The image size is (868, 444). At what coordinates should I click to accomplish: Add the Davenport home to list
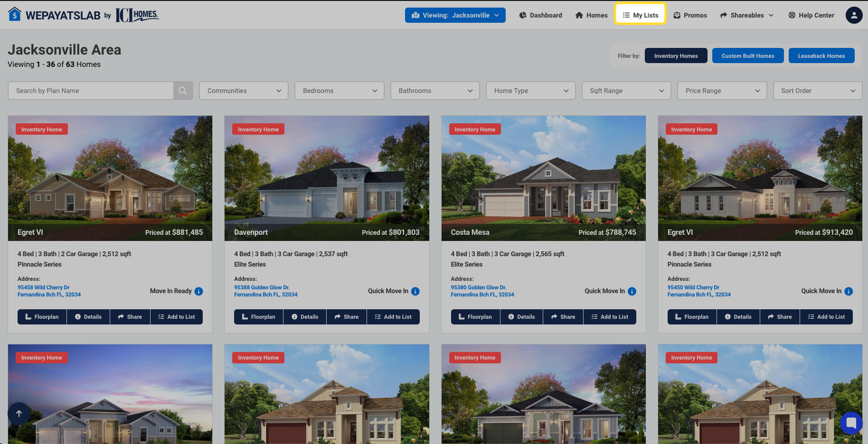pyautogui.click(x=393, y=317)
